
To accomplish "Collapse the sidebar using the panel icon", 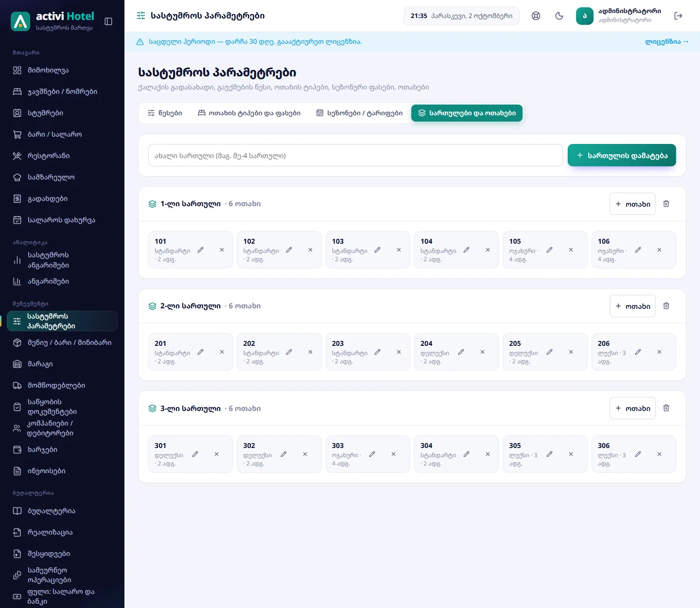I will click(108, 21).
